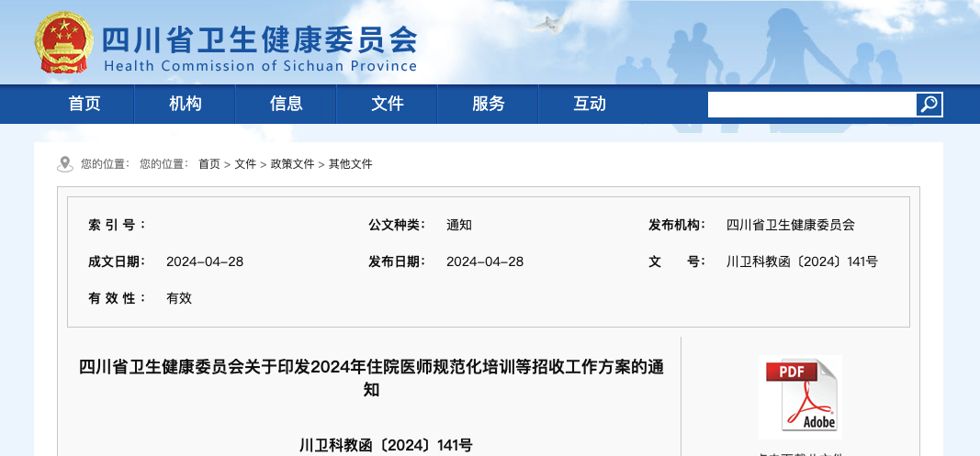Click the white dove image in banner
The height and width of the screenshot is (456, 980).
[547, 24]
